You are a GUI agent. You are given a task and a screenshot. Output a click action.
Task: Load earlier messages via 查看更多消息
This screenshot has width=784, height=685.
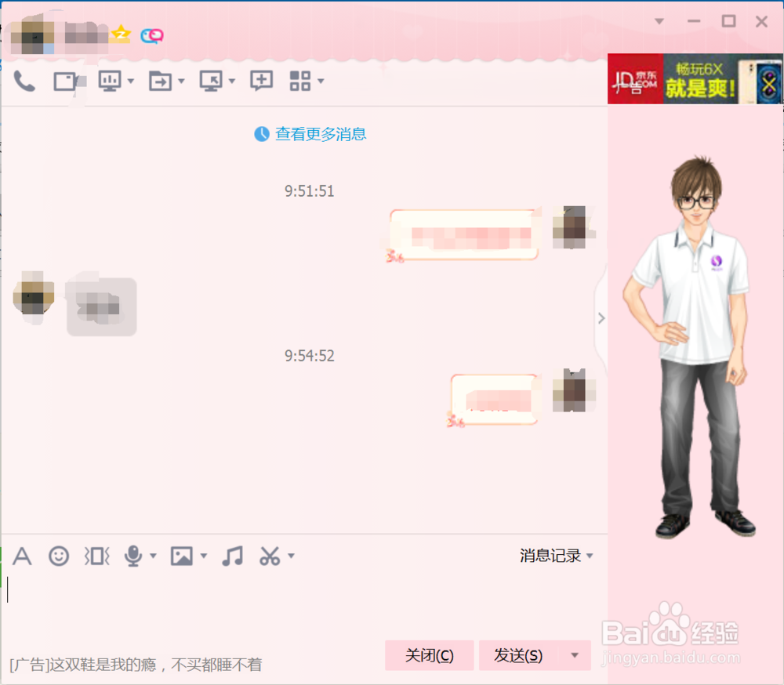pyautogui.click(x=318, y=134)
